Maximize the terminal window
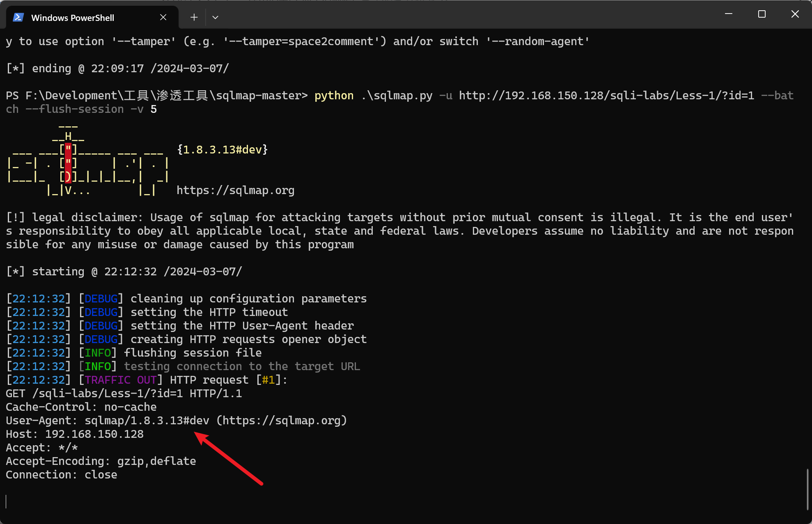Screen dimensions: 812x524 762,14
